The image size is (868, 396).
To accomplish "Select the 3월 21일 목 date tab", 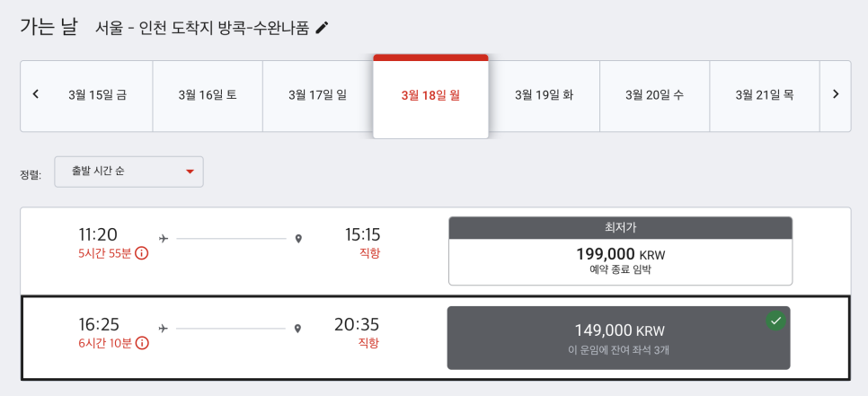I will [765, 95].
